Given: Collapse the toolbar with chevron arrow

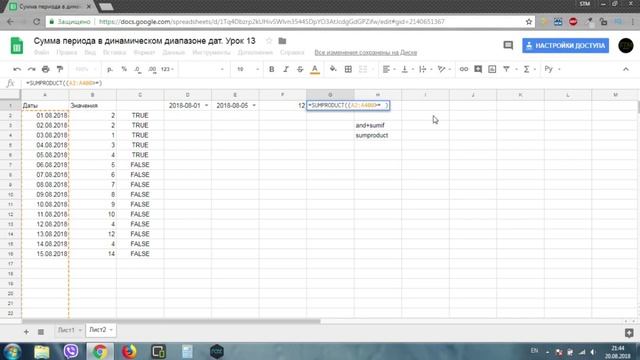Looking at the screenshot, I should click(626, 69).
